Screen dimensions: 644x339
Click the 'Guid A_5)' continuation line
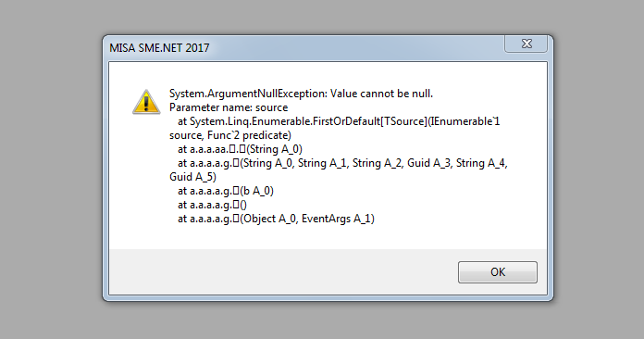pos(192,177)
